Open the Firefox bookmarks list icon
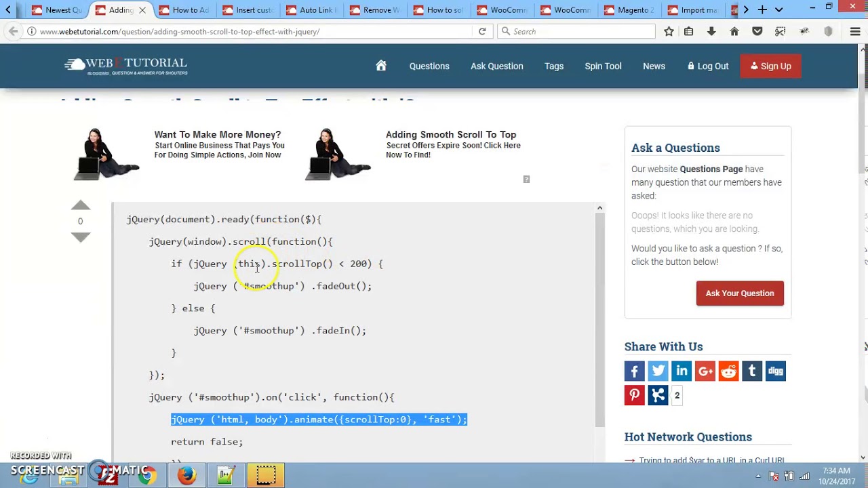The height and width of the screenshot is (488, 868). click(689, 31)
